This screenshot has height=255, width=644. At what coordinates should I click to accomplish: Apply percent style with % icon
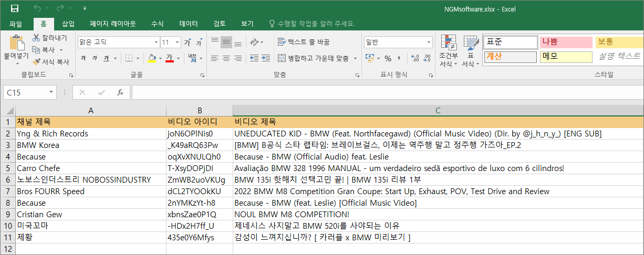click(x=388, y=58)
